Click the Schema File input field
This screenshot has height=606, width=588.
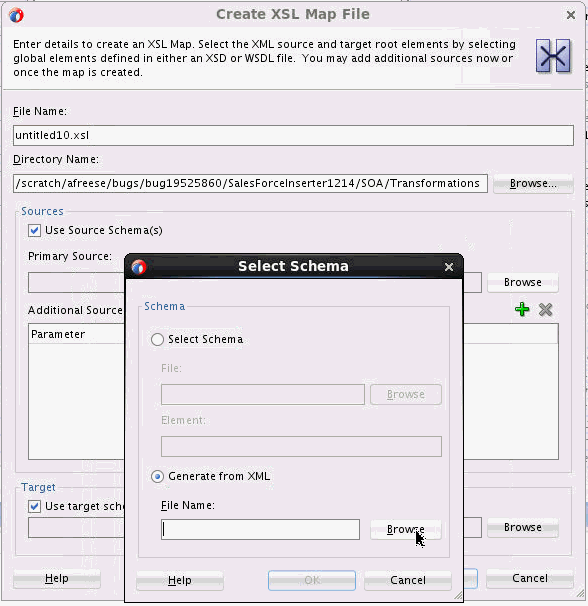click(x=263, y=394)
